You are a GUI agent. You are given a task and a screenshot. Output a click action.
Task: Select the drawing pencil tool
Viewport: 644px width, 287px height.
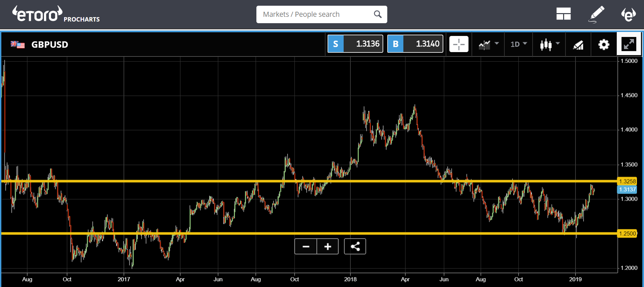[x=597, y=14]
